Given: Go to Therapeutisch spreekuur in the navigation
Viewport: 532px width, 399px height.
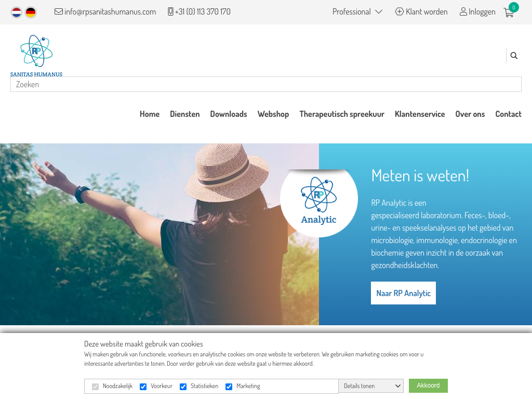Looking at the screenshot, I should (x=342, y=114).
